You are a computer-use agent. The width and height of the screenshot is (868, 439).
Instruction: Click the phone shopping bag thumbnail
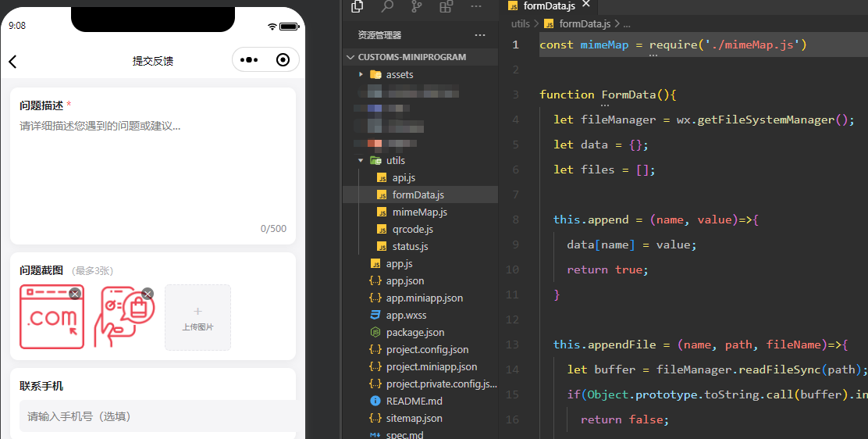pos(125,317)
